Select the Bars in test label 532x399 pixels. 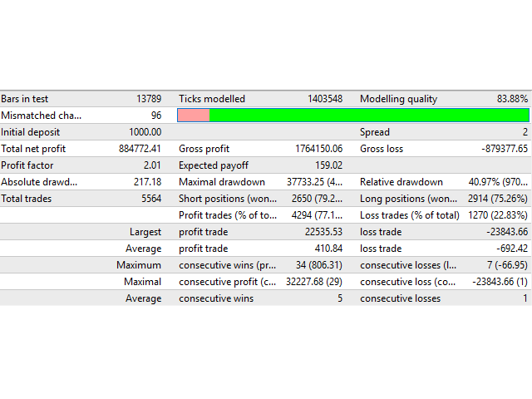click(x=24, y=99)
